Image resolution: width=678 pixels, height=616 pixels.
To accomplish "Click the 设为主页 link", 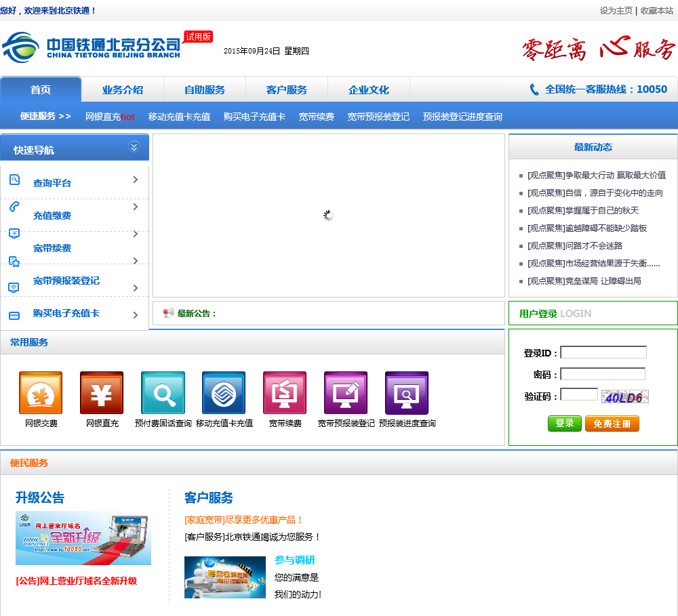I will click(616, 11).
